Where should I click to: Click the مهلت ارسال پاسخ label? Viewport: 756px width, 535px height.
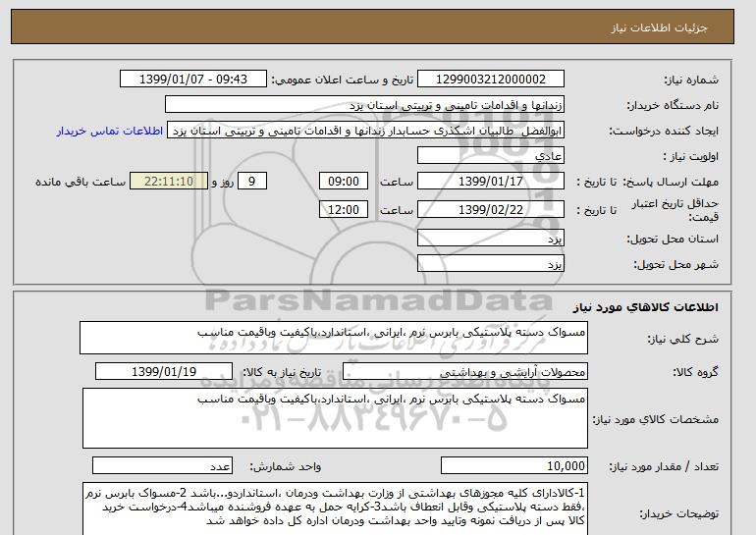tap(671, 182)
